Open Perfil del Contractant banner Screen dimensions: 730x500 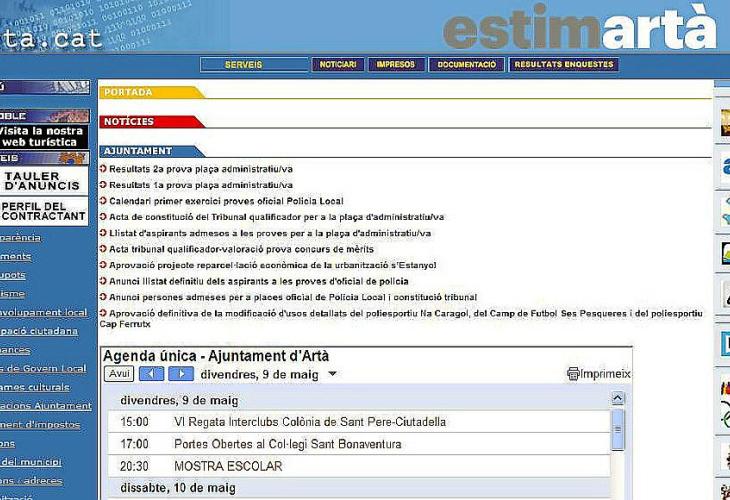(x=43, y=211)
